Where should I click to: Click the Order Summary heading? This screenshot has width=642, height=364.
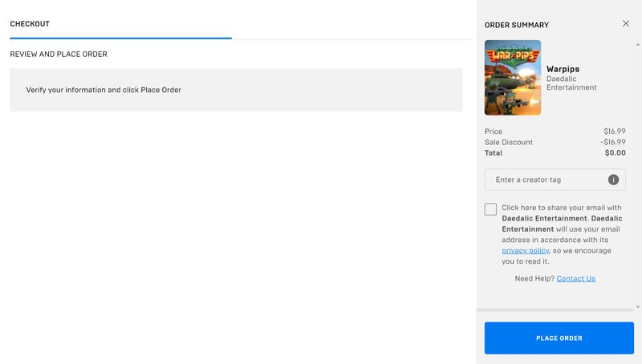click(517, 25)
